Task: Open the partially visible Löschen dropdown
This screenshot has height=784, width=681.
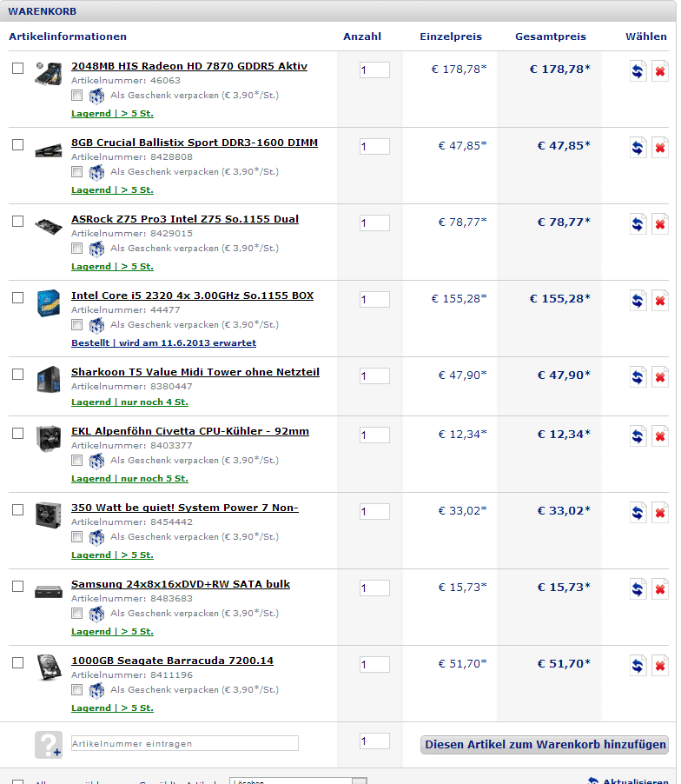Action: (298, 781)
